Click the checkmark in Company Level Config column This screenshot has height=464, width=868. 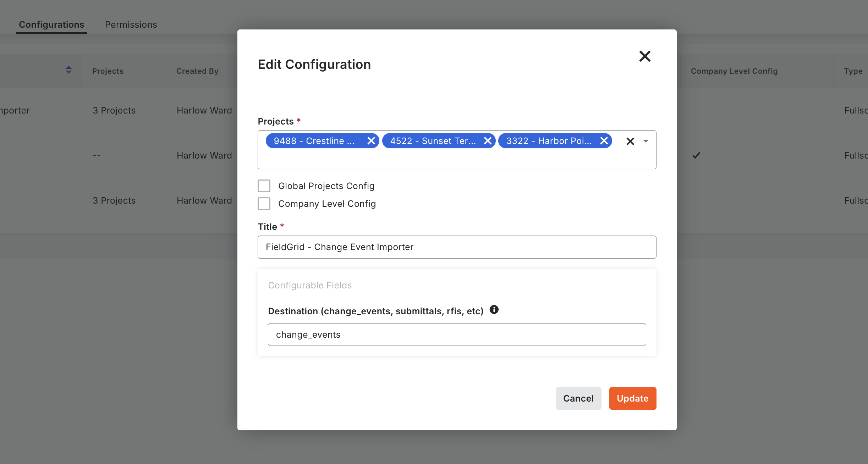[x=696, y=155]
